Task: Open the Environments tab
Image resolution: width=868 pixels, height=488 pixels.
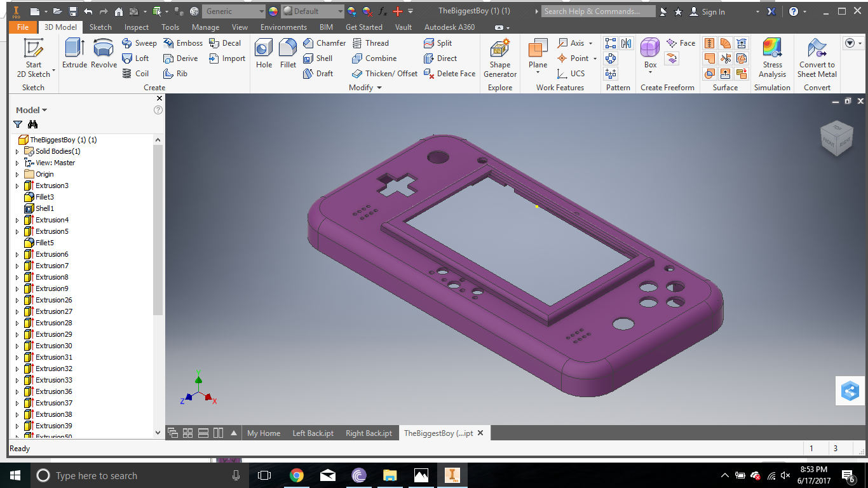Action: pos(283,27)
